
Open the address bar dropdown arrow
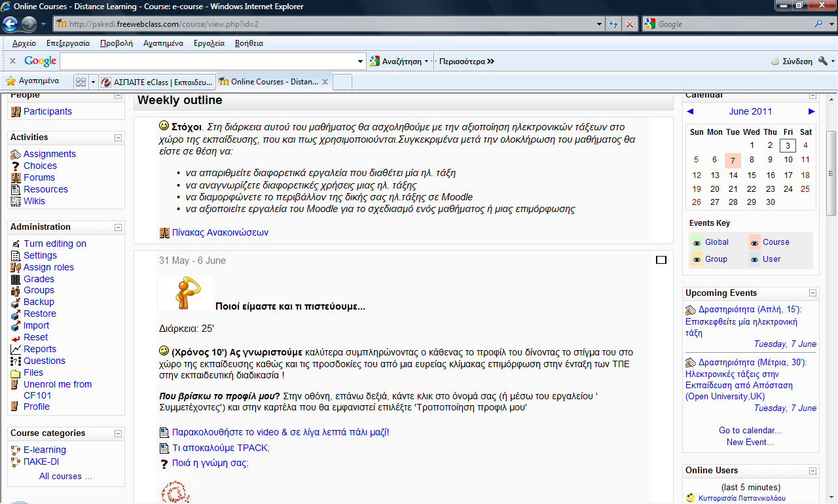point(600,24)
